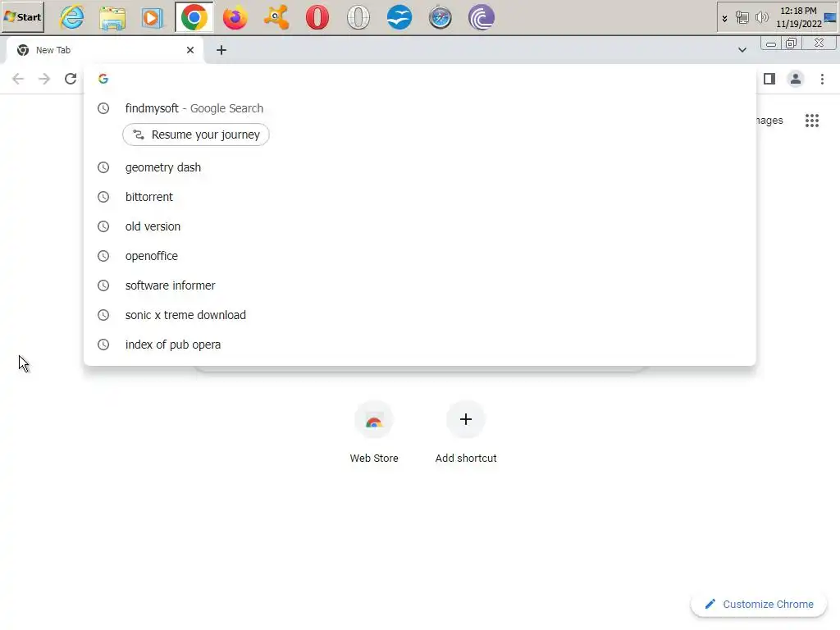Viewport: 840px width, 630px height.
Task: Open the Chrome three-dot menu
Action: click(x=822, y=79)
